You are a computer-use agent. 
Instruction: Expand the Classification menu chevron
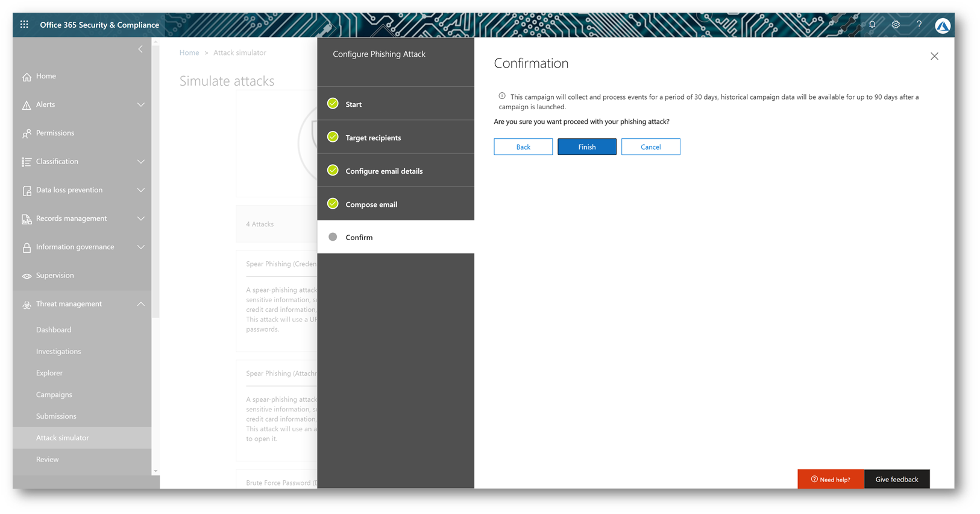click(141, 162)
